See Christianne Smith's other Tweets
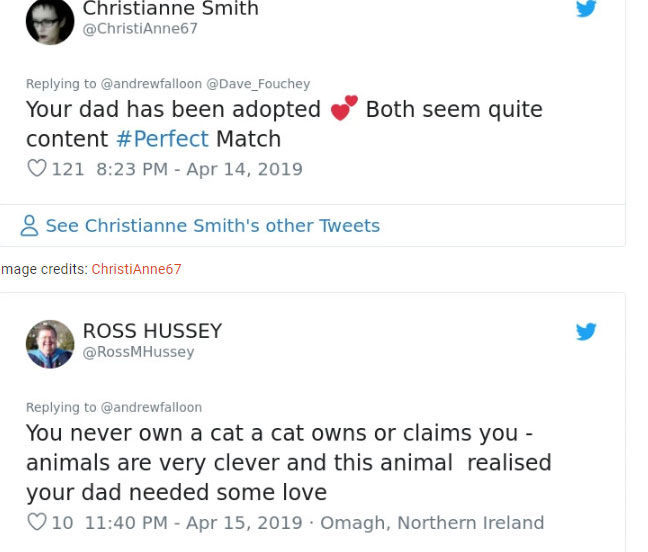 point(212,226)
